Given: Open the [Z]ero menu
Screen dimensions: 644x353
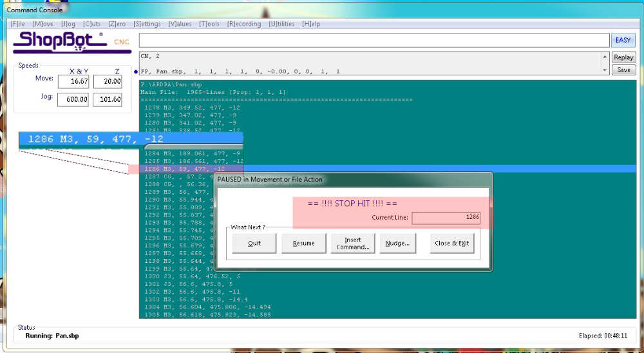Looking at the screenshot, I should tap(117, 24).
